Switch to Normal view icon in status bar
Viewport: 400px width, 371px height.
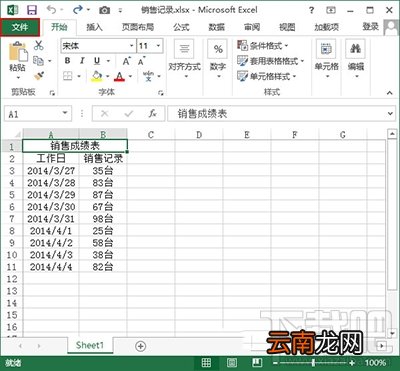coord(206,363)
